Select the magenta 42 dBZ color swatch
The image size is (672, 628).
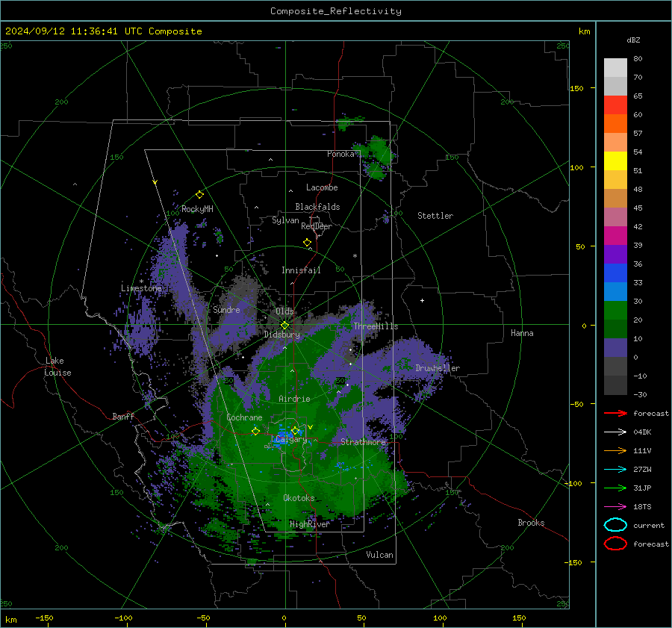(x=615, y=235)
